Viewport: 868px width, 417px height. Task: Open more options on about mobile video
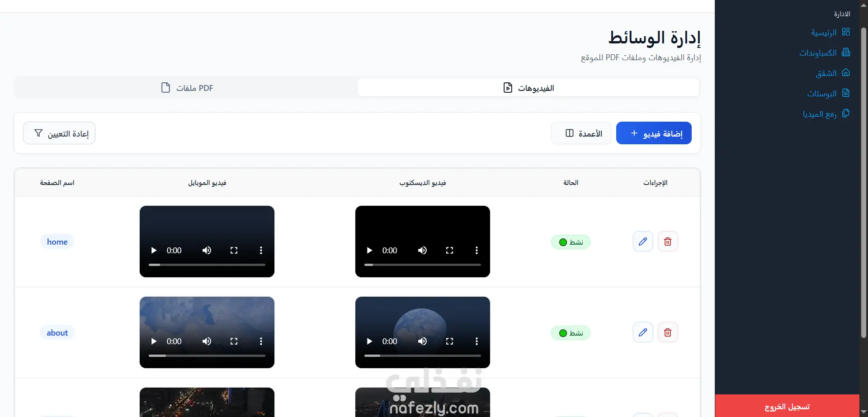click(261, 341)
